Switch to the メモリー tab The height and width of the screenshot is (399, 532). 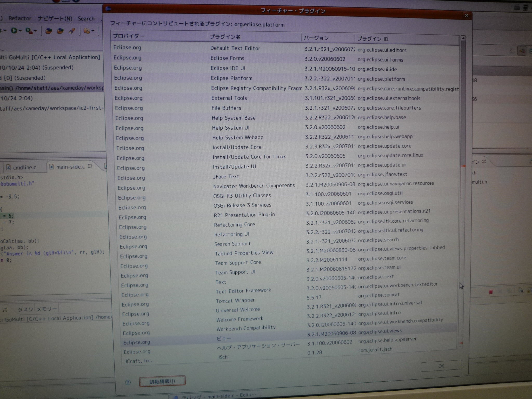coord(46,309)
